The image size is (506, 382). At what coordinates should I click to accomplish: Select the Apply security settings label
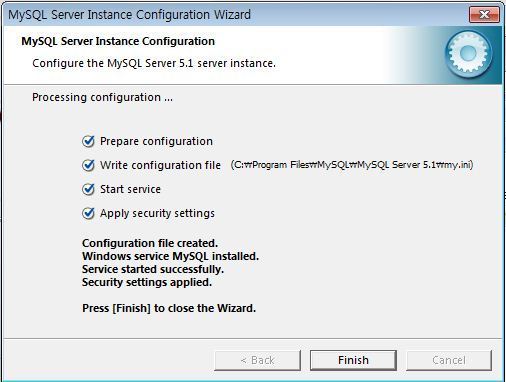(x=157, y=213)
